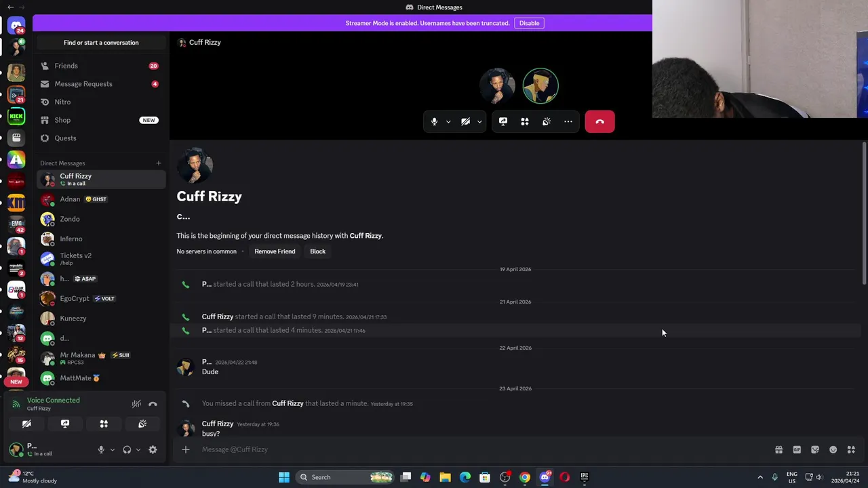Open MattMate direct message
The height and width of the screenshot is (488, 868).
click(x=101, y=378)
